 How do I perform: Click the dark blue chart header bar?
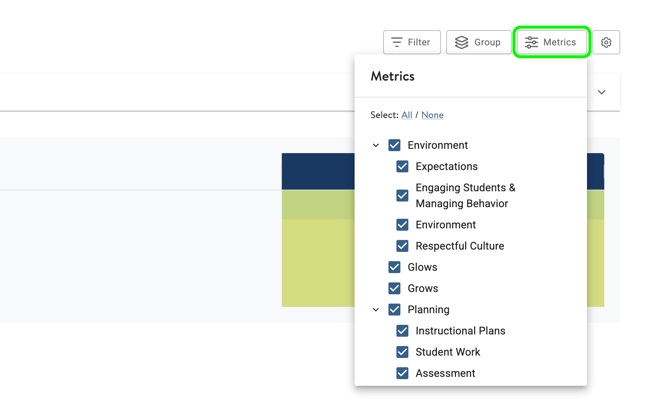coord(317,171)
